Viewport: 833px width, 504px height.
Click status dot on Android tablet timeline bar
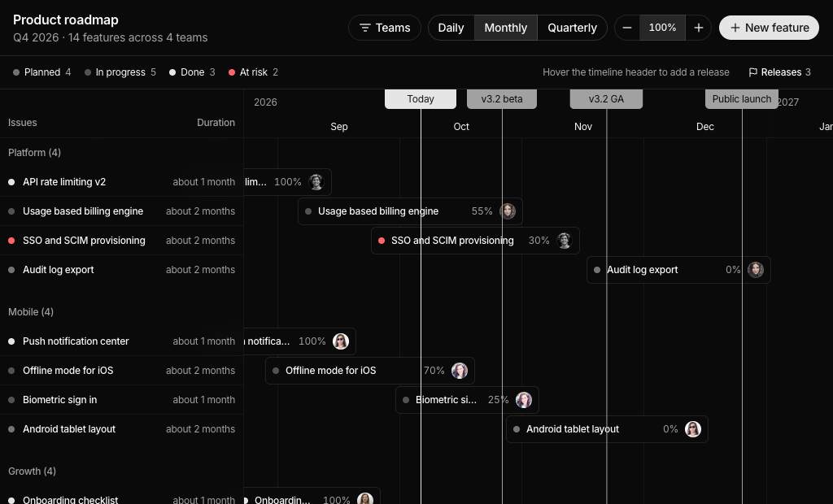(x=517, y=429)
